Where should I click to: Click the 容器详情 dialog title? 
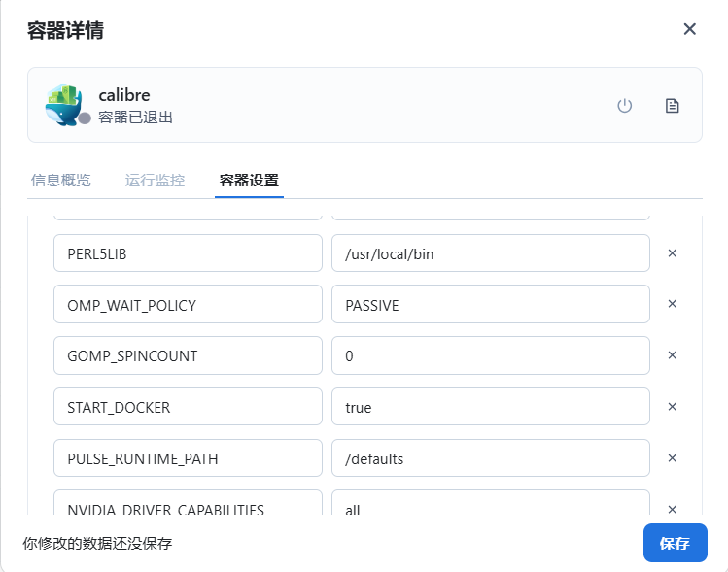coord(65,31)
